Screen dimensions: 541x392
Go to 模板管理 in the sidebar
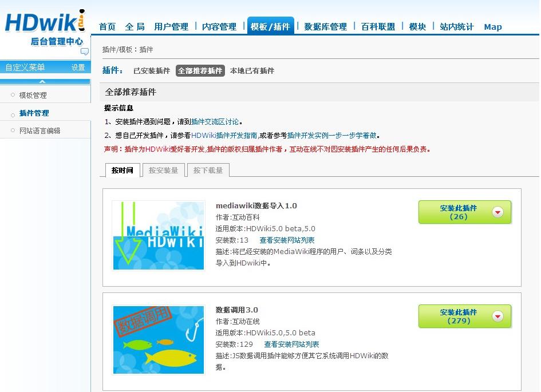coord(33,95)
